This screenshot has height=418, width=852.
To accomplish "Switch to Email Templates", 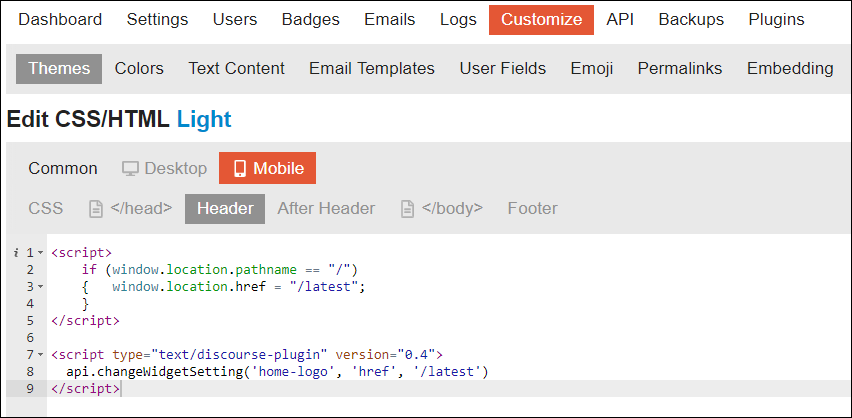I will pos(372,68).
